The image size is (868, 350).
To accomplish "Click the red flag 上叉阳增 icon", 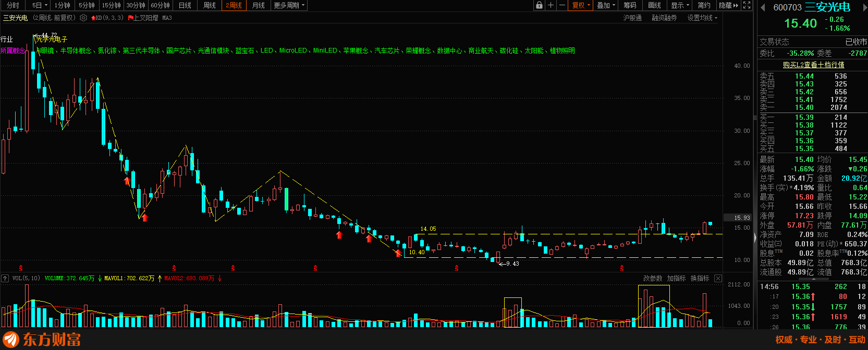I will (x=131, y=18).
